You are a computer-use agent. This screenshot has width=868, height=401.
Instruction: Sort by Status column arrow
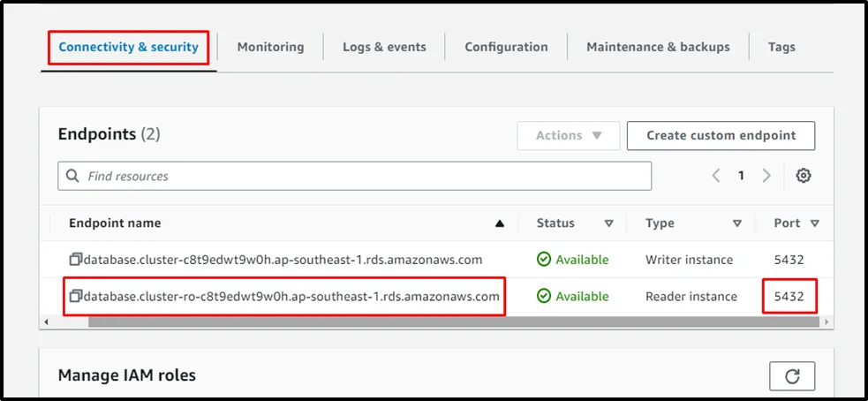pos(608,223)
